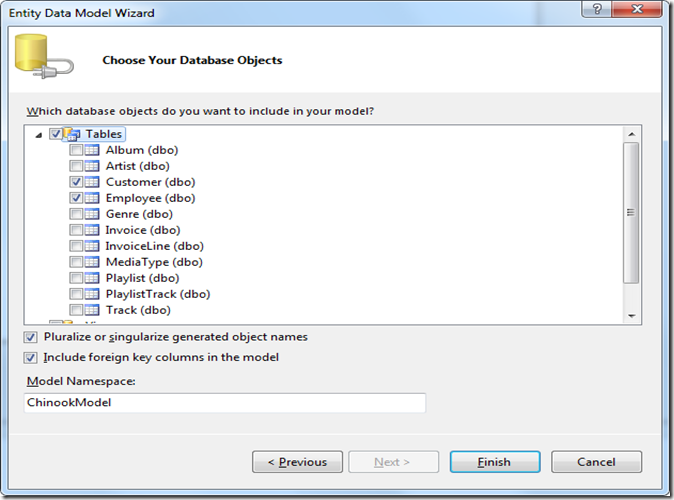Screen dimensions: 674x500
Task: Uncheck the Customer (dbo) table checkbox
Action: coord(77,182)
